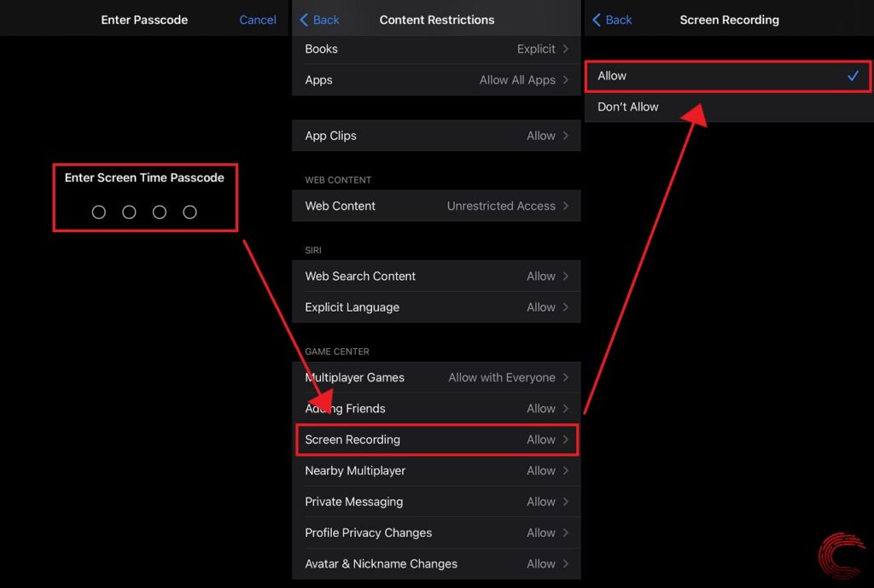Viewport: 874px width, 588px height.
Task: Open Multiplayer Games setting
Action: click(x=436, y=377)
